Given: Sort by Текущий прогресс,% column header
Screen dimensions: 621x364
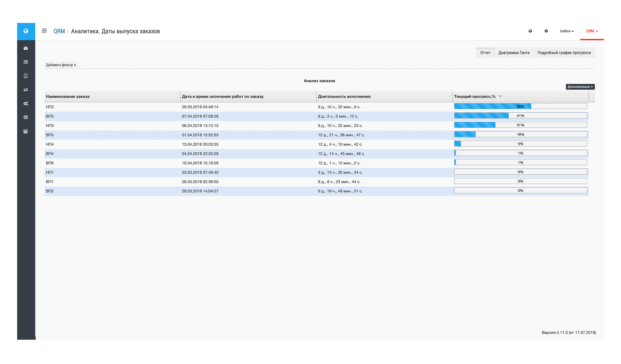Looking at the screenshot, I should tap(475, 96).
